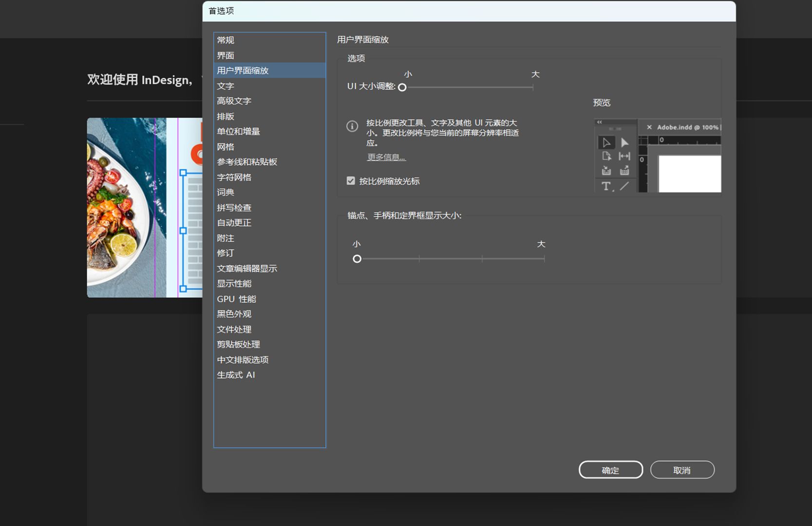
Task: Open the 排版 preferences category
Action: tap(269, 117)
